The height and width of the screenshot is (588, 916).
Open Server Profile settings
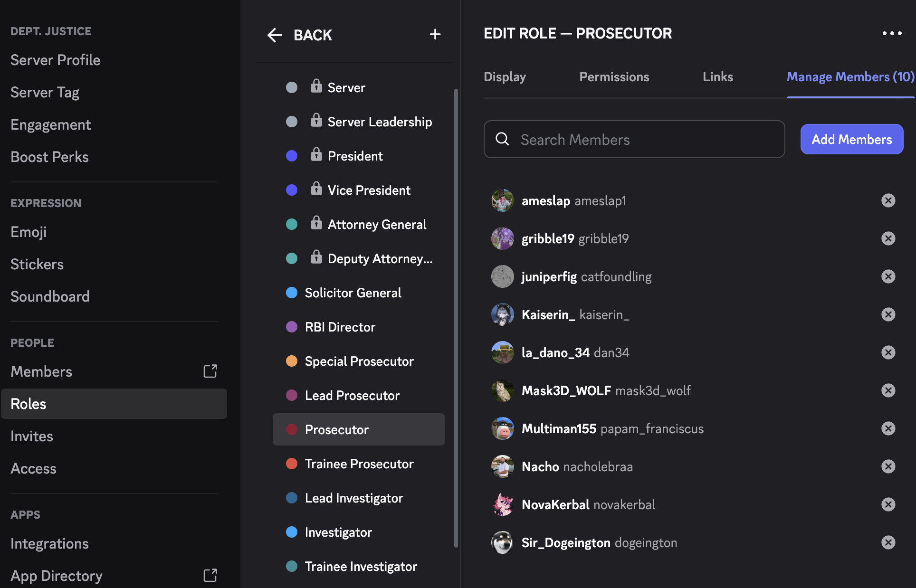click(x=56, y=60)
